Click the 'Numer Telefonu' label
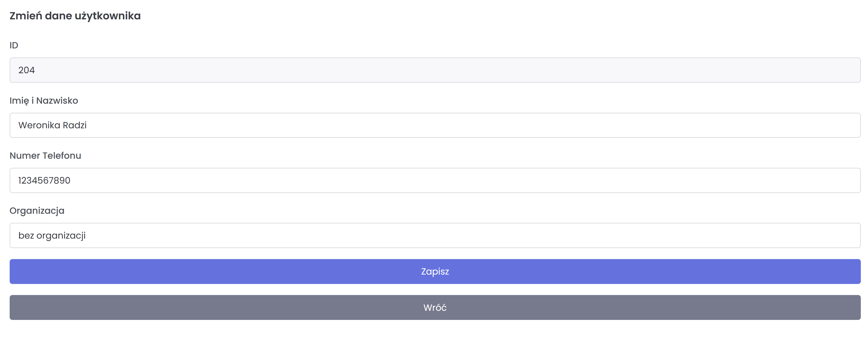This screenshot has width=868, height=360. point(45,156)
